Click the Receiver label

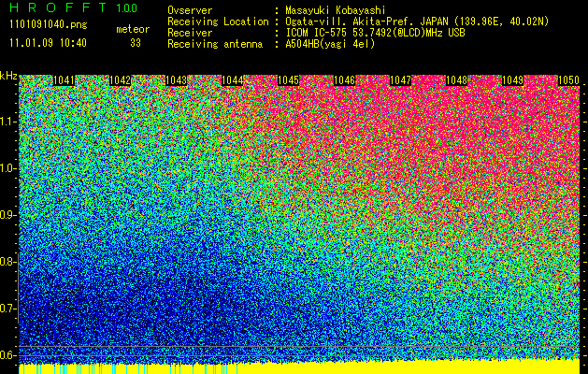coord(190,33)
